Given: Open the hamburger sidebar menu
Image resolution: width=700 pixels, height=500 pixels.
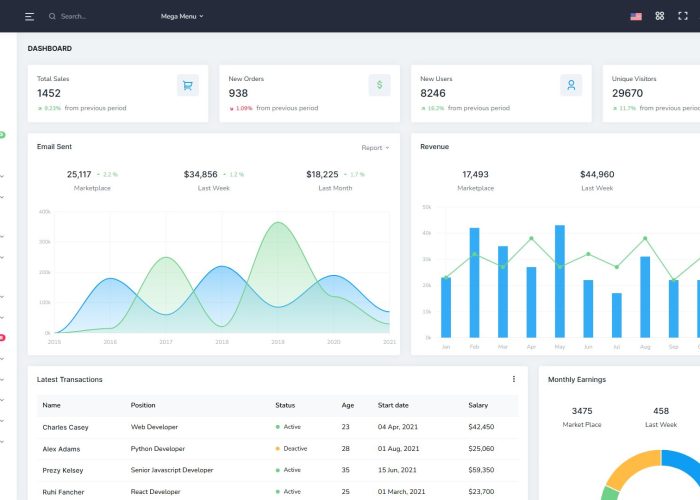Looking at the screenshot, I should click(29, 17).
